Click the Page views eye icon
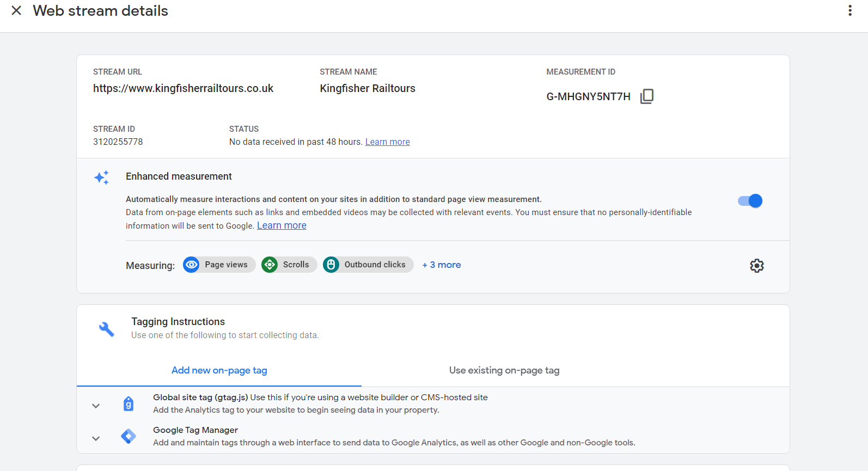The image size is (868, 471). coord(191,265)
